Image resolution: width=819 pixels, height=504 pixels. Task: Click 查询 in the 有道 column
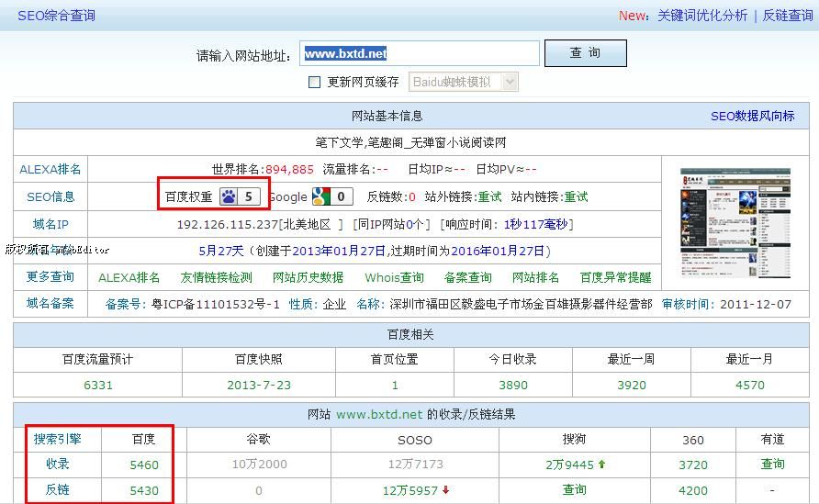point(772,464)
